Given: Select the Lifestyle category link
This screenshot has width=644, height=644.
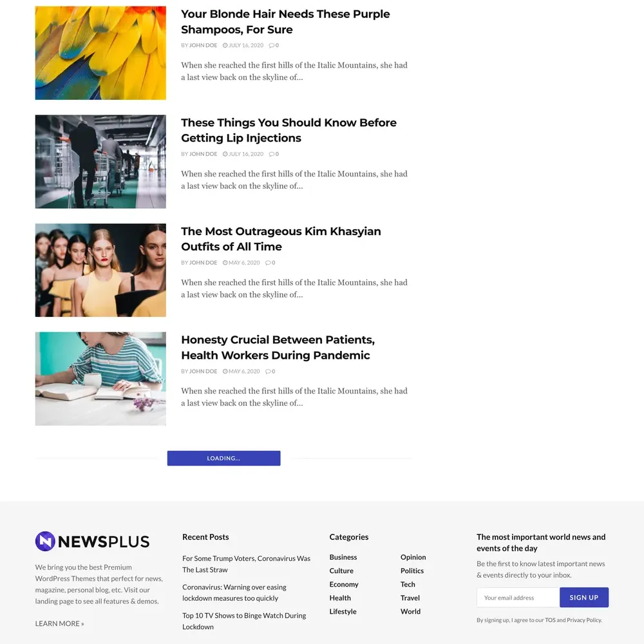Looking at the screenshot, I should click(343, 612).
